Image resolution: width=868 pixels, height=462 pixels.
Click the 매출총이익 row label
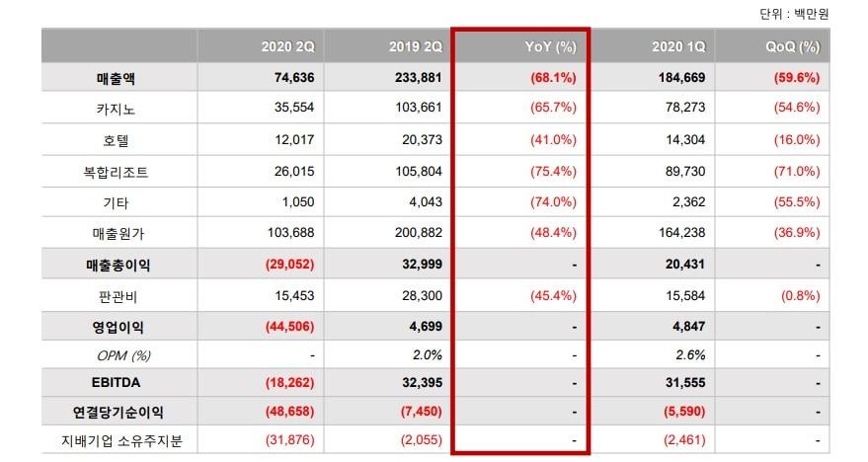[118, 265]
